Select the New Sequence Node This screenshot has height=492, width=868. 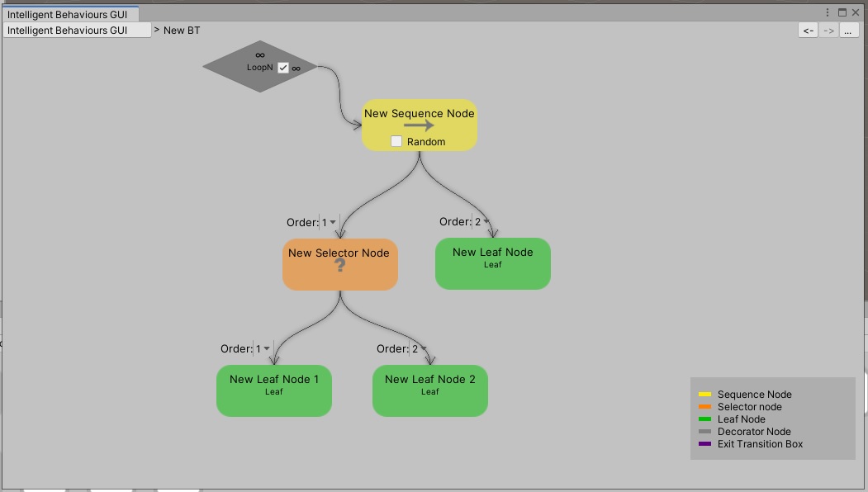(x=419, y=125)
